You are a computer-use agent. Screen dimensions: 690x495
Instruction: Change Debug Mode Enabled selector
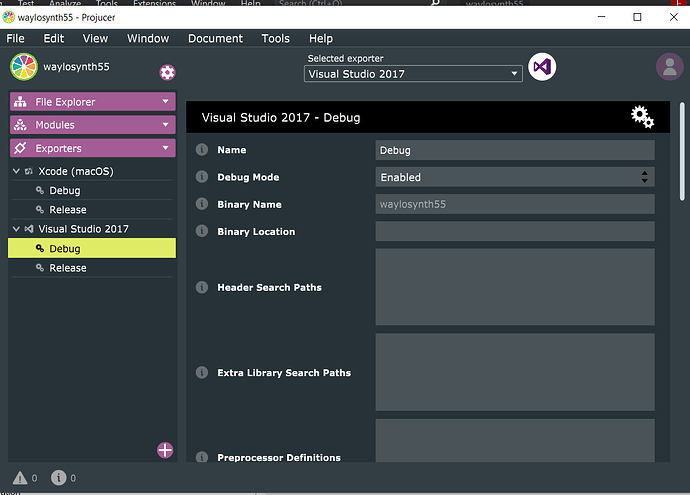pos(514,177)
